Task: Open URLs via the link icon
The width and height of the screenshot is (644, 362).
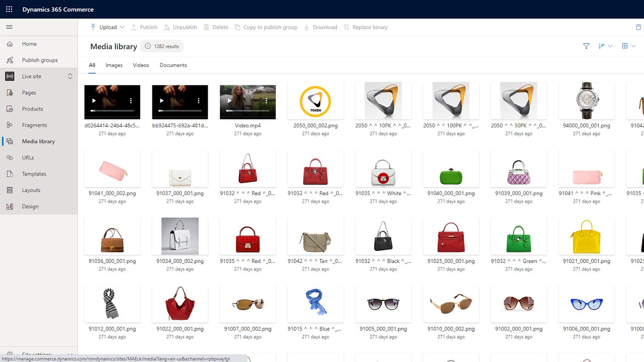Action: point(10,158)
